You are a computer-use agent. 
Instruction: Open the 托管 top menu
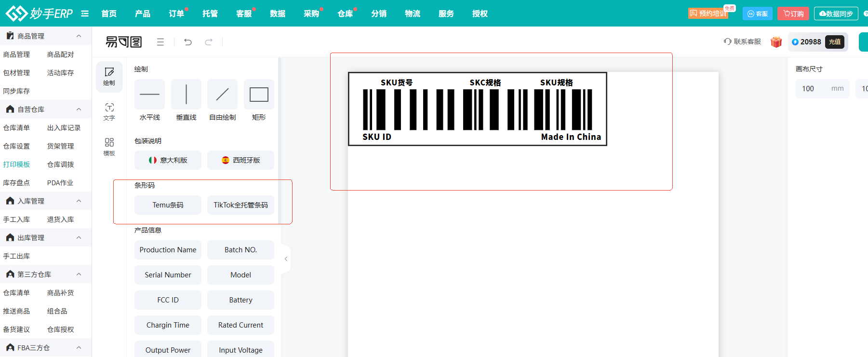coord(210,14)
